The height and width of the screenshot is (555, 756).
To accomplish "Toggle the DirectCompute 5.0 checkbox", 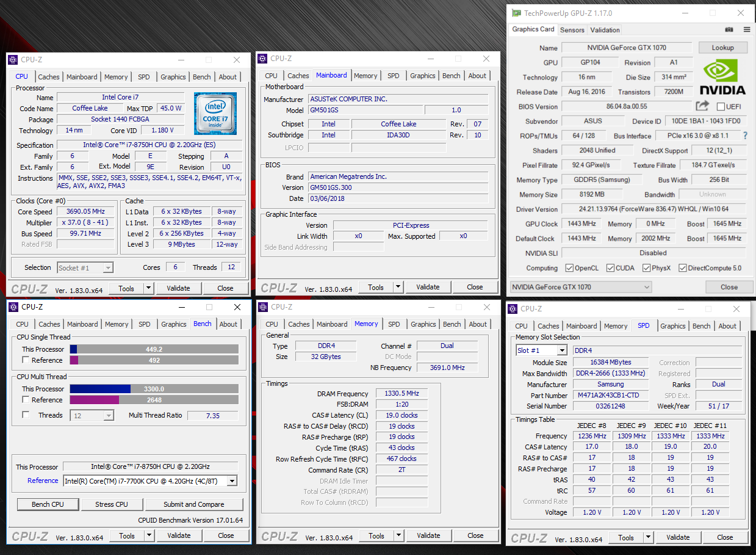I will pos(683,268).
